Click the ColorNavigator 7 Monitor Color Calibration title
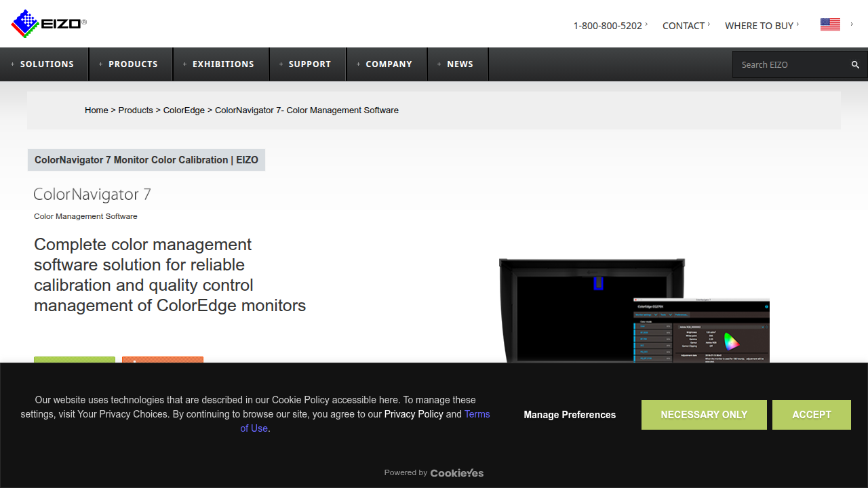868x488 pixels. pyautogui.click(x=146, y=160)
